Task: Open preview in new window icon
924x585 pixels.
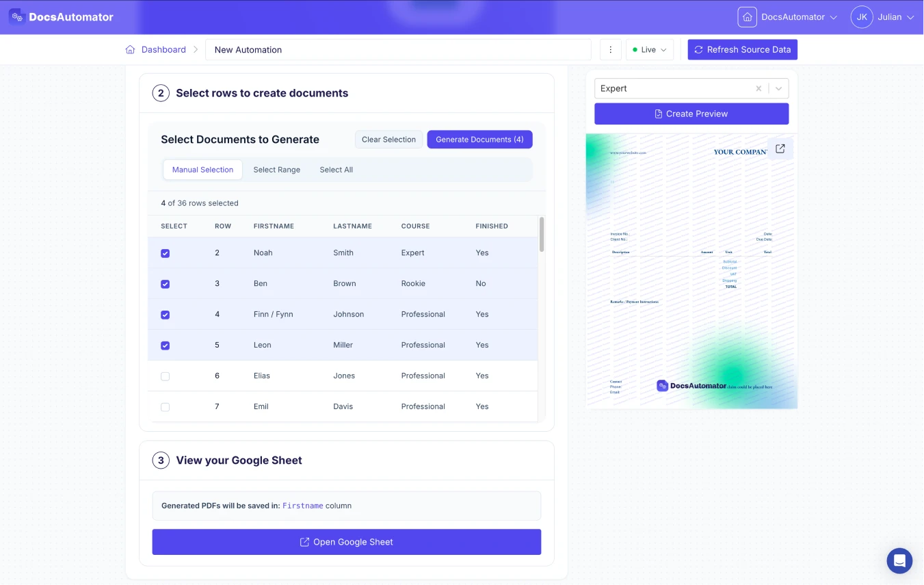Action: click(x=780, y=148)
